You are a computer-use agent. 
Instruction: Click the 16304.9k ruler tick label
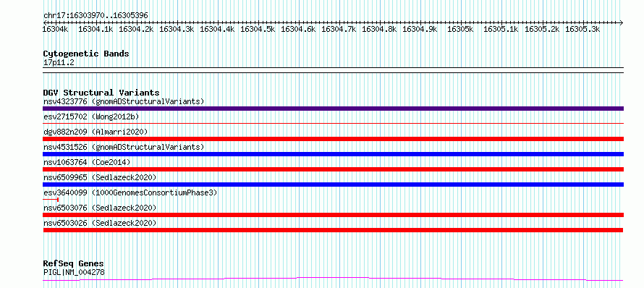420,29
